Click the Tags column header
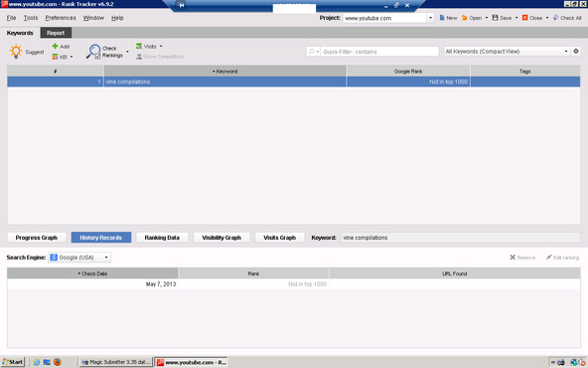This screenshot has width=588, height=368. pyautogui.click(x=525, y=71)
